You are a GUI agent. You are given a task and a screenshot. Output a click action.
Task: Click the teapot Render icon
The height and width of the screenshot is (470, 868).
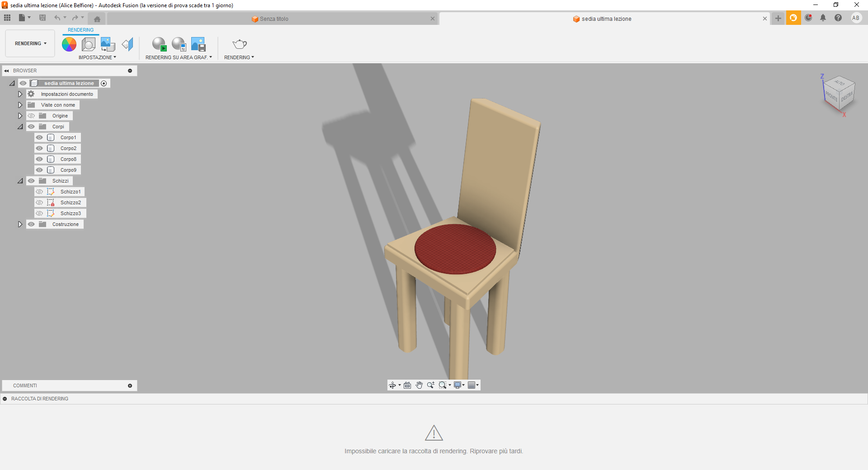pos(239,44)
